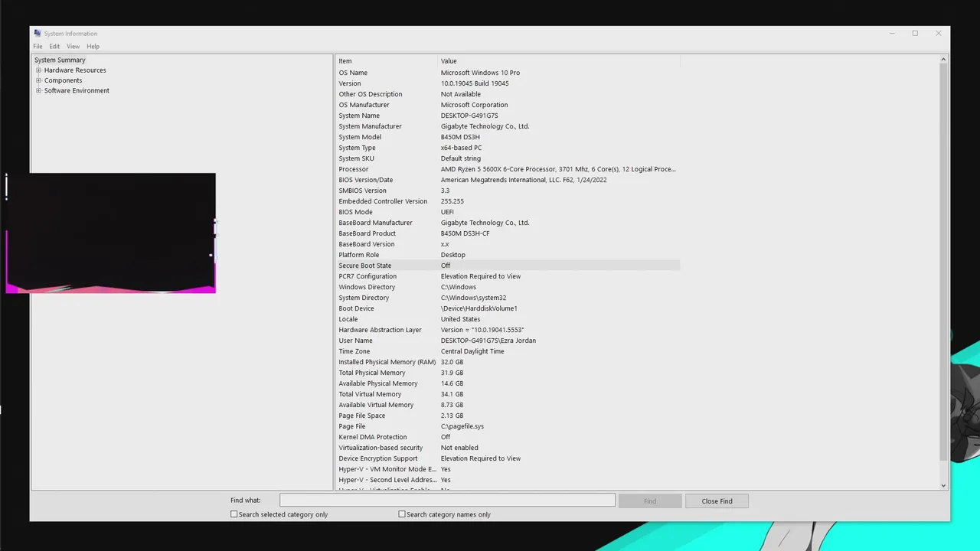Select Hyper-V - VM Monitor Mode row
980x551 pixels.
pyautogui.click(x=508, y=469)
